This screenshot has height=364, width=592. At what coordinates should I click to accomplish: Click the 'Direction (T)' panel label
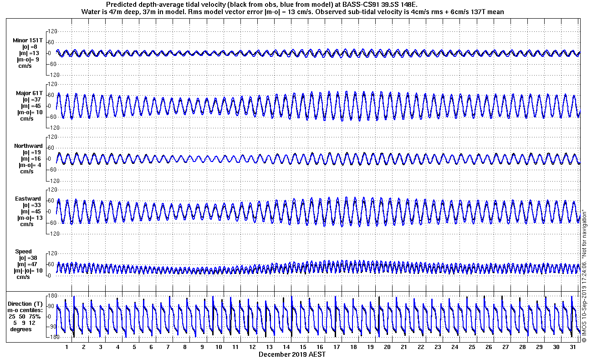(x=26, y=303)
